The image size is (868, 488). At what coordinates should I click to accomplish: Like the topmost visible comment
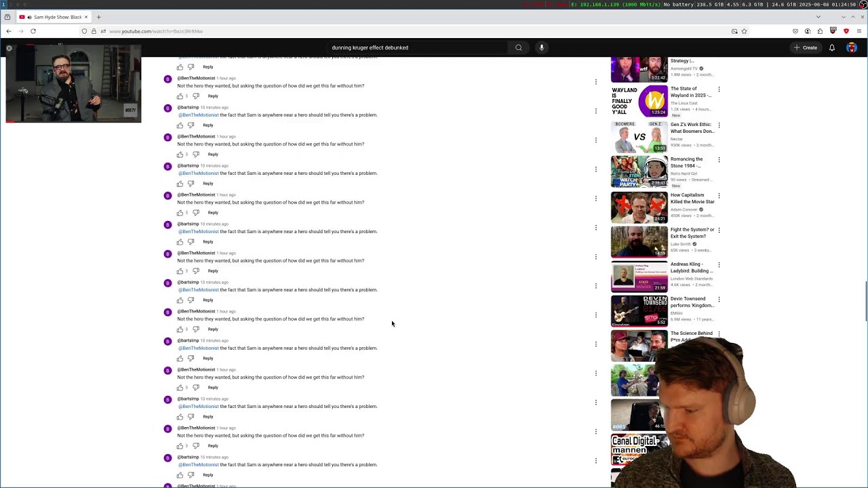click(x=180, y=67)
